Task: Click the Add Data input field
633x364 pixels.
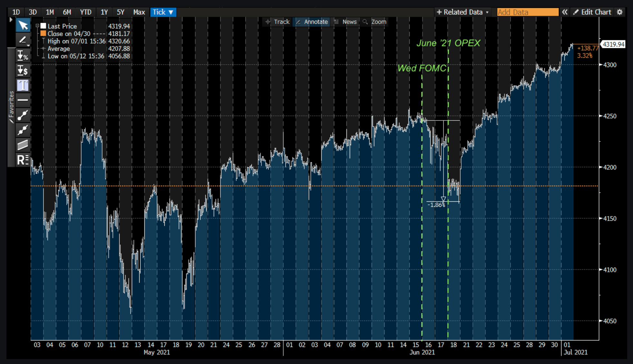Action: (528, 12)
